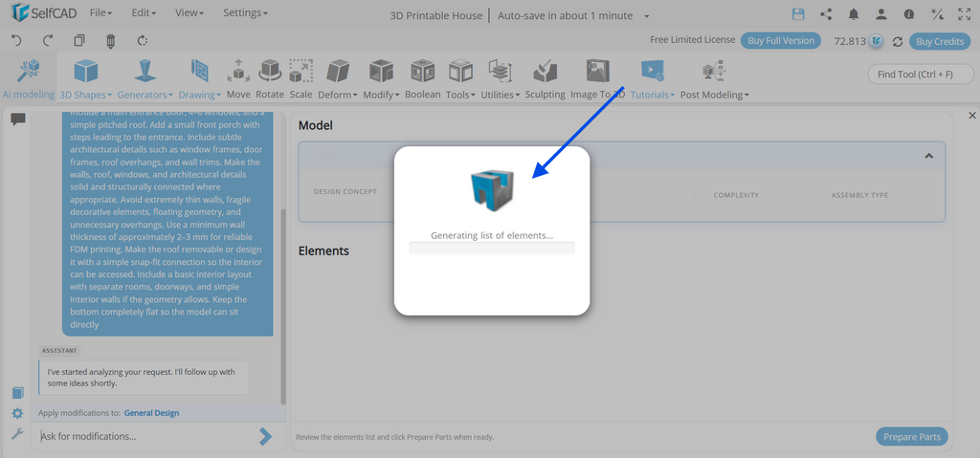Toggle fullscreen mode icon
The image size is (980, 458).
pyautogui.click(x=965, y=14)
